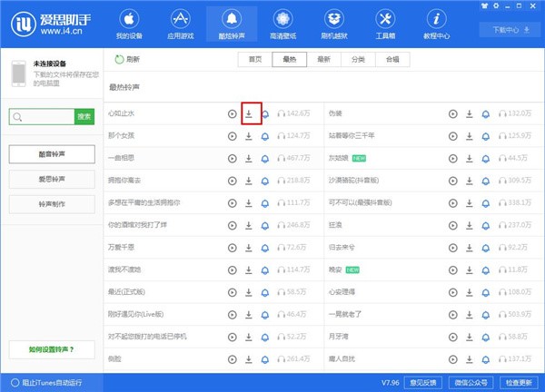Click bell icon for 站着等你三千年

[x=486, y=136]
